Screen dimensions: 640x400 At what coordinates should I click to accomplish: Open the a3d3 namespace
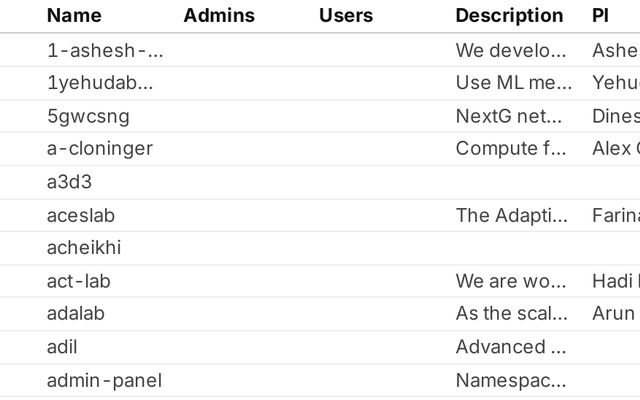pos(69,182)
